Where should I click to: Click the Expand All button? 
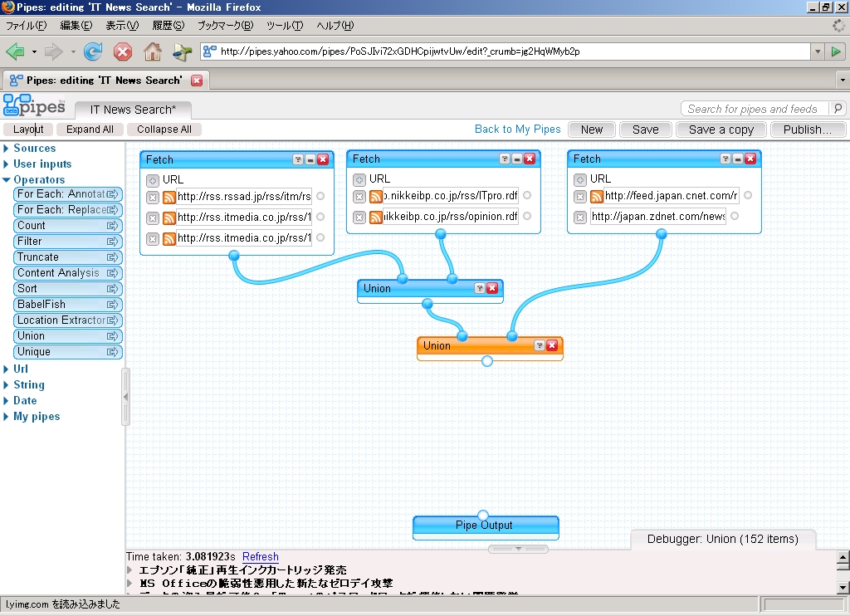tap(90, 129)
